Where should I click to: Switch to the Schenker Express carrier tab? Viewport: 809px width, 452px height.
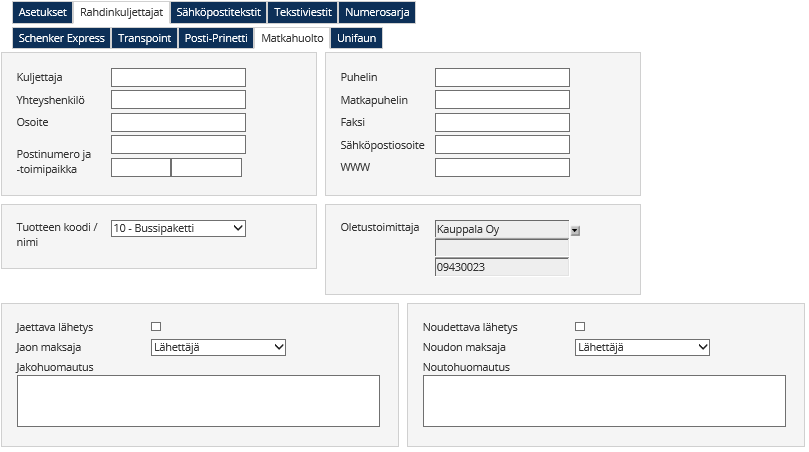click(x=61, y=38)
